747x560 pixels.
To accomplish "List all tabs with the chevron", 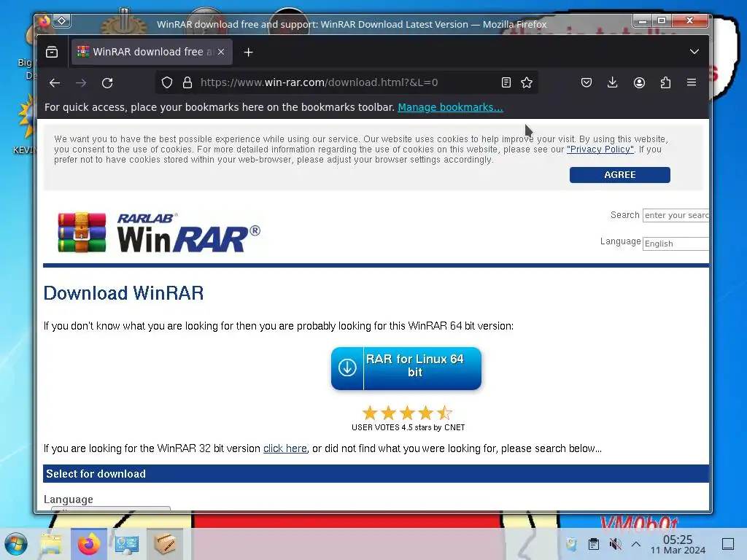I will pos(694,52).
